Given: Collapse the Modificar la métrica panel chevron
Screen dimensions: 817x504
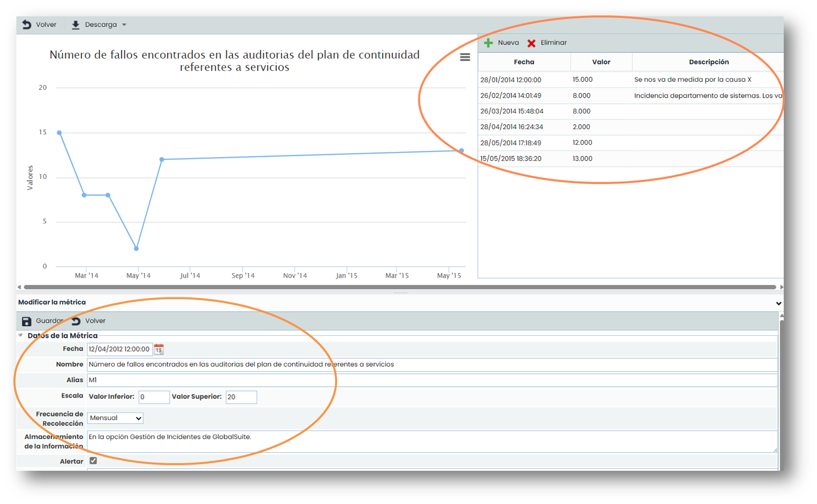Looking at the screenshot, I should 778,303.
